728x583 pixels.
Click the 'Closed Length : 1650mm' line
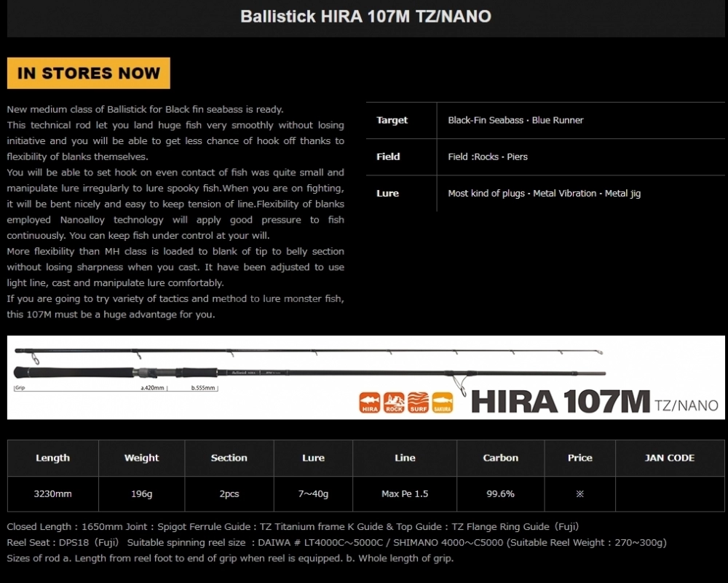point(293,527)
